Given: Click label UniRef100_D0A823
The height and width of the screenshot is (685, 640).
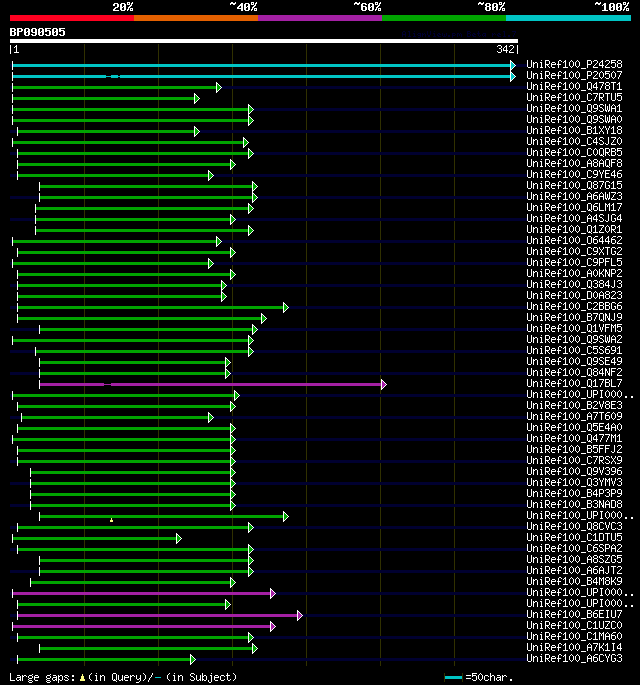Looking at the screenshot, I should click(x=574, y=295).
